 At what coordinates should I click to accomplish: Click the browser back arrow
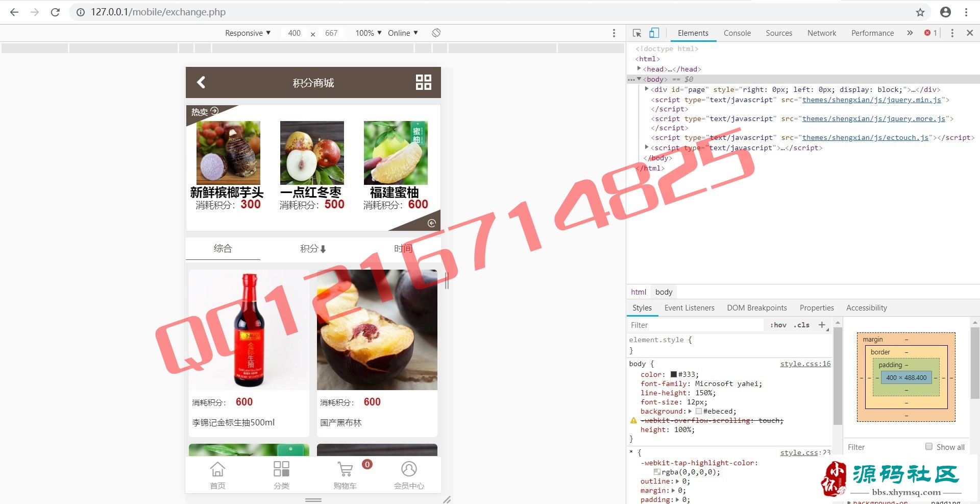click(x=14, y=12)
